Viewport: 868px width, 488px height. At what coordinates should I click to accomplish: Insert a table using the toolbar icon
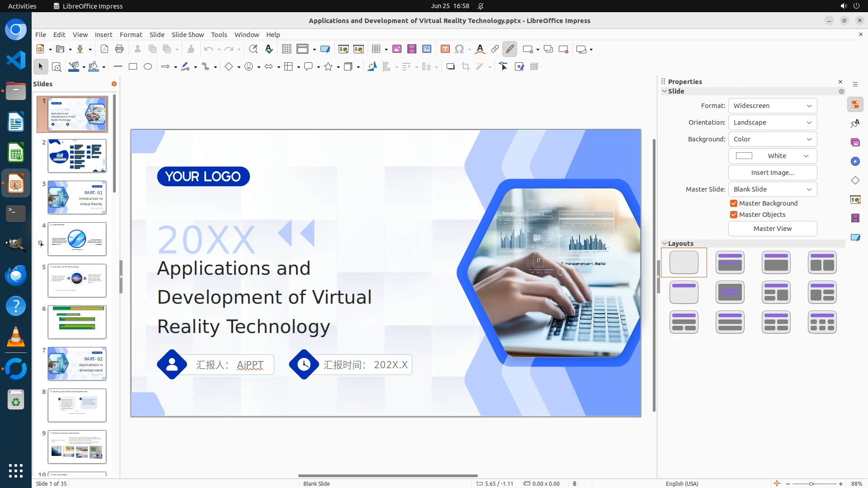point(376,49)
